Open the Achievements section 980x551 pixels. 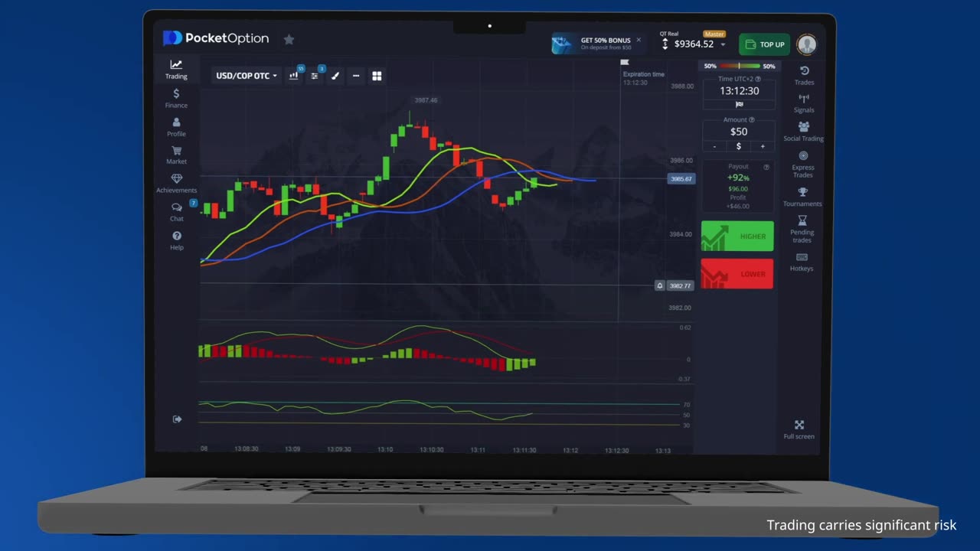coord(176,183)
